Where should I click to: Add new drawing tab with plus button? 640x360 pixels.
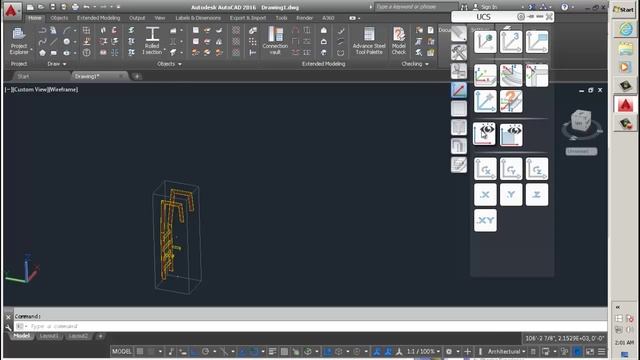pos(137,76)
